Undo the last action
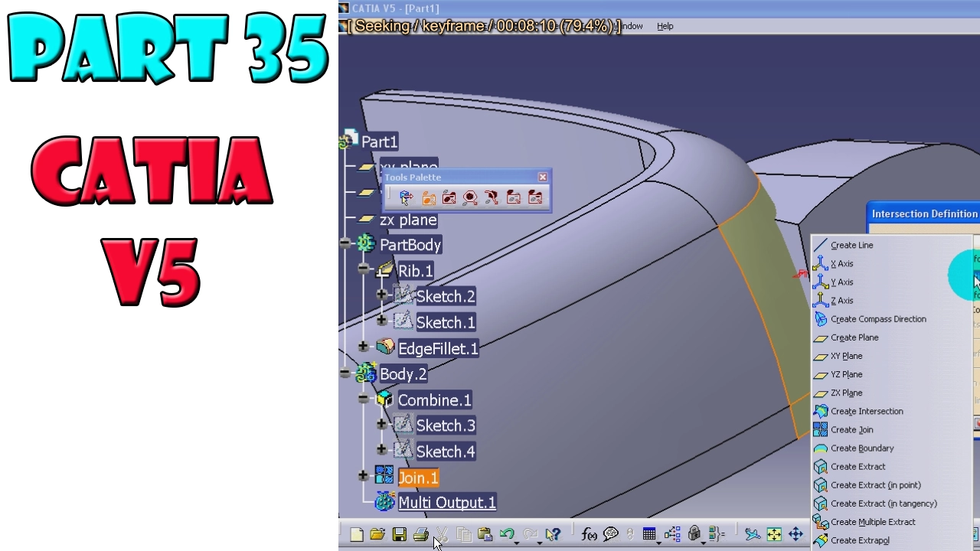 coord(506,534)
